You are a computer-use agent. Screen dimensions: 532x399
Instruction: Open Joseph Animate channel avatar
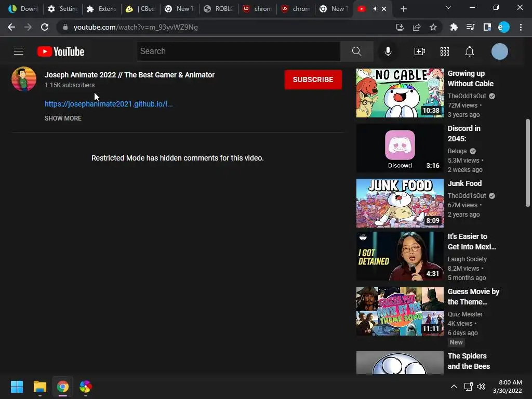point(24,79)
